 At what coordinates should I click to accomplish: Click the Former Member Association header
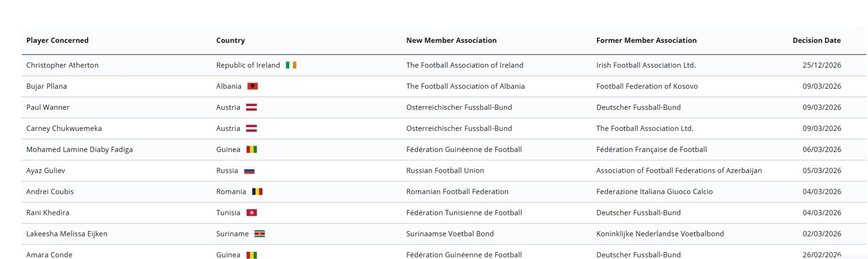pos(646,40)
